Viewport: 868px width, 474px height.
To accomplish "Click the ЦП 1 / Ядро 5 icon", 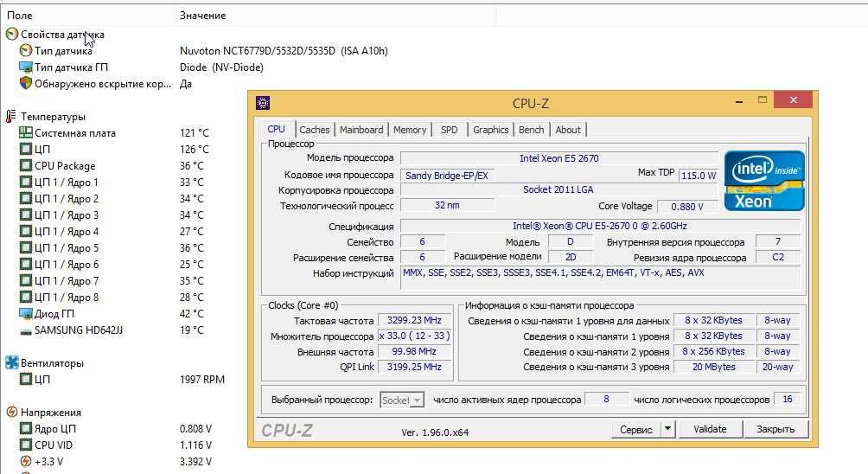I will [x=25, y=247].
